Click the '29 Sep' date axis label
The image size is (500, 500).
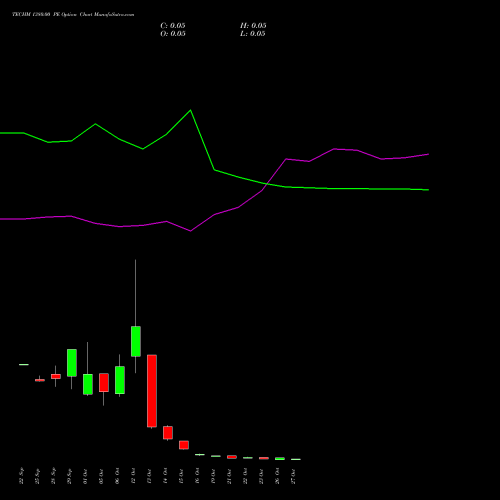[x=70, y=476]
